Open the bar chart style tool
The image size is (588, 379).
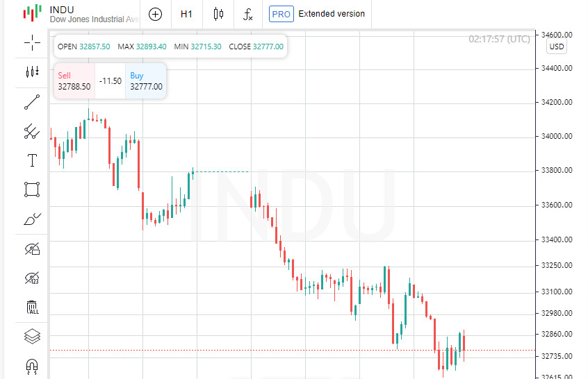(32, 71)
